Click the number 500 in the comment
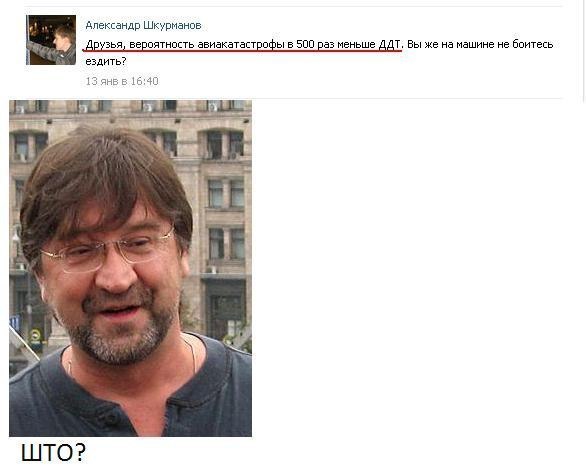This screenshot has width=586, height=472. 305,44
